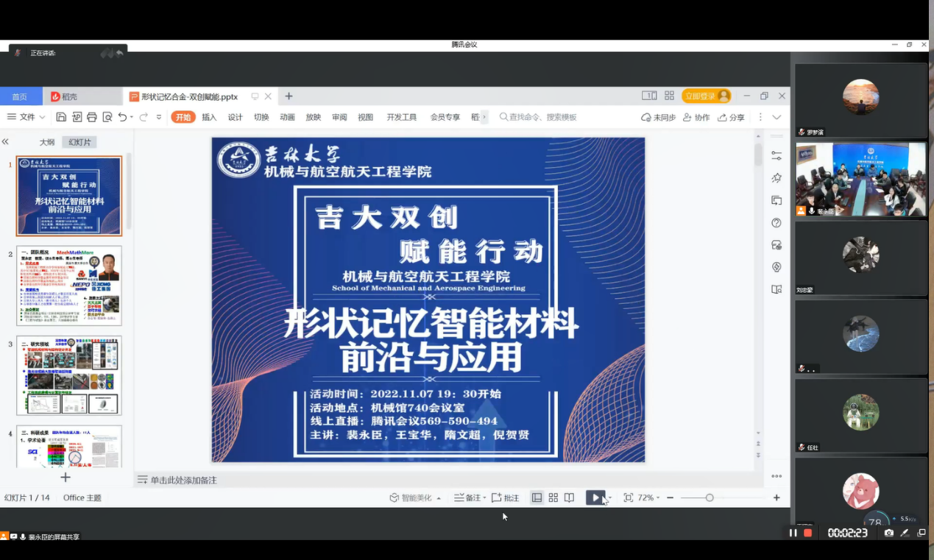Start slideshow with the play button
The width and height of the screenshot is (934, 560).
click(x=595, y=498)
